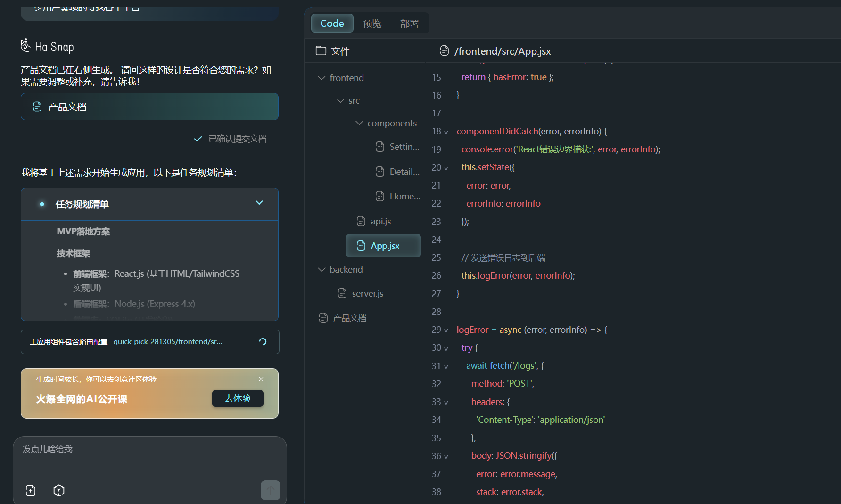Screen dimensions: 841x504
Task: Open the 产品文档 card in chat
Action: click(x=149, y=107)
